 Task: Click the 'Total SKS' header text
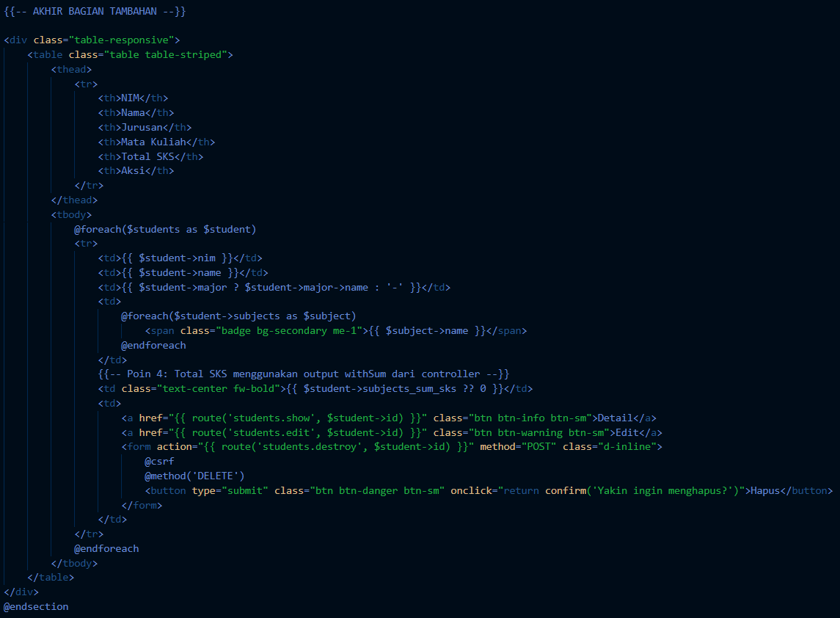click(x=148, y=157)
